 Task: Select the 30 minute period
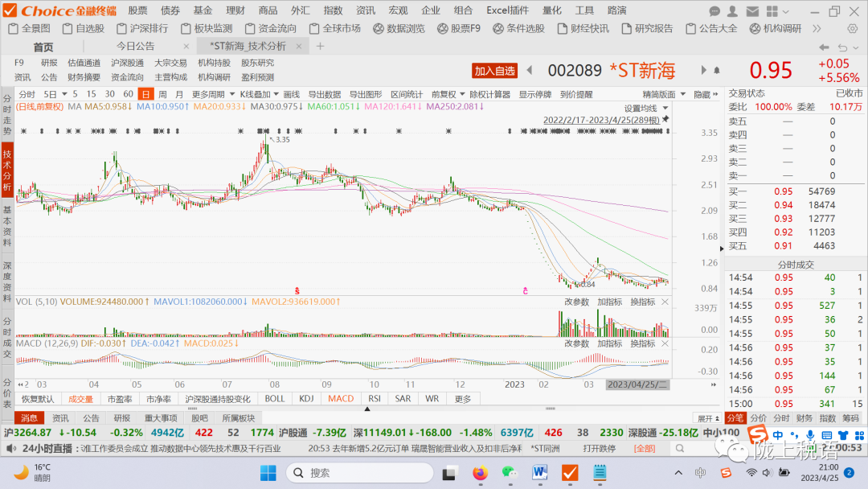(x=109, y=94)
